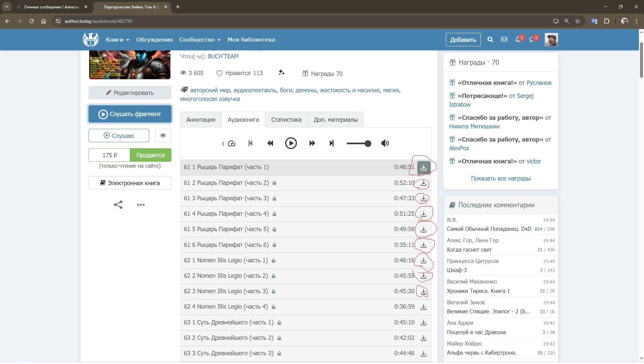Open the 'Аннотация' tab
Viewport: 644px width, 364px height.
click(x=201, y=120)
